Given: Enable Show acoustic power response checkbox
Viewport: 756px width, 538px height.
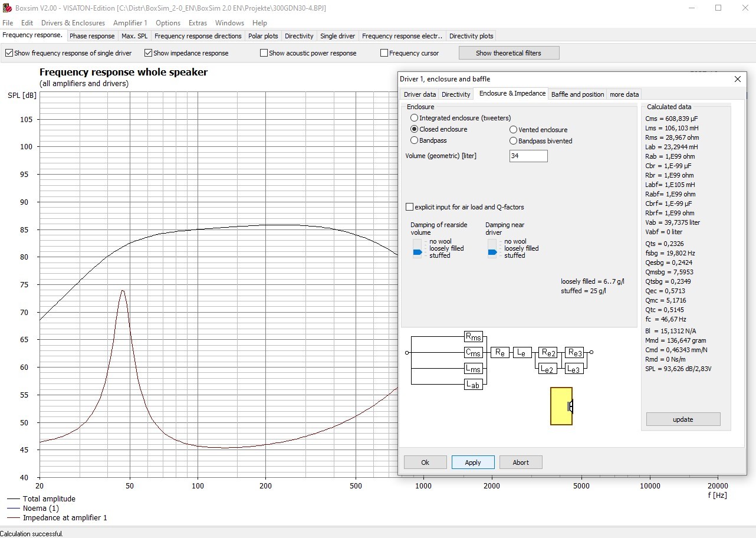Looking at the screenshot, I should (264, 53).
